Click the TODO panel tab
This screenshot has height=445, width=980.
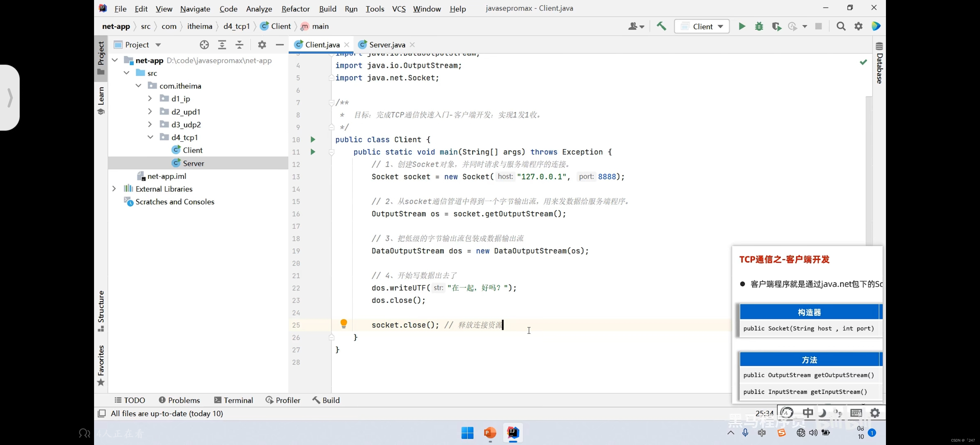tap(129, 400)
